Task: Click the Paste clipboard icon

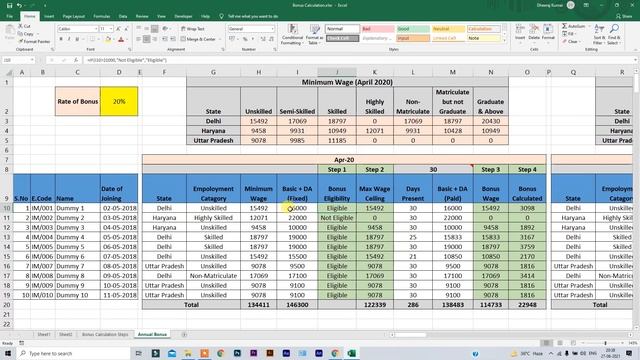Action: (9, 31)
